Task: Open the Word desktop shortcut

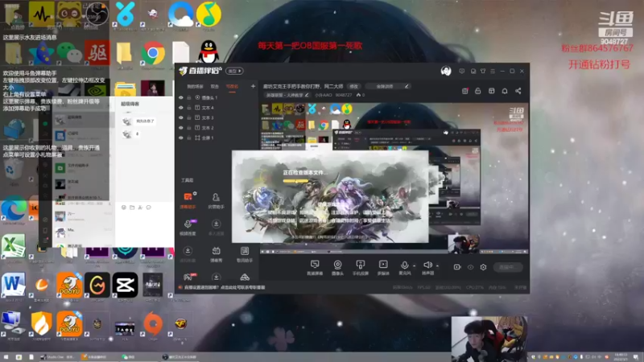Action: [x=13, y=285]
